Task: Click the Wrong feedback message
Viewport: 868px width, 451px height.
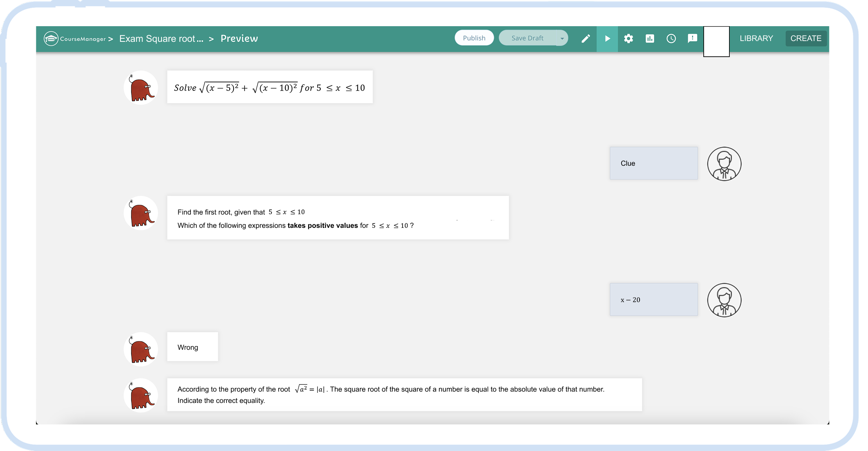Action: (x=192, y=347)
